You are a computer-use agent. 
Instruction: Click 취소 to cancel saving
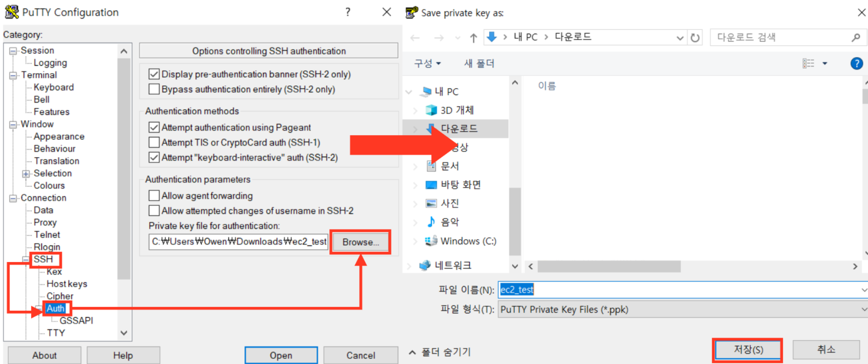(826, 350)
